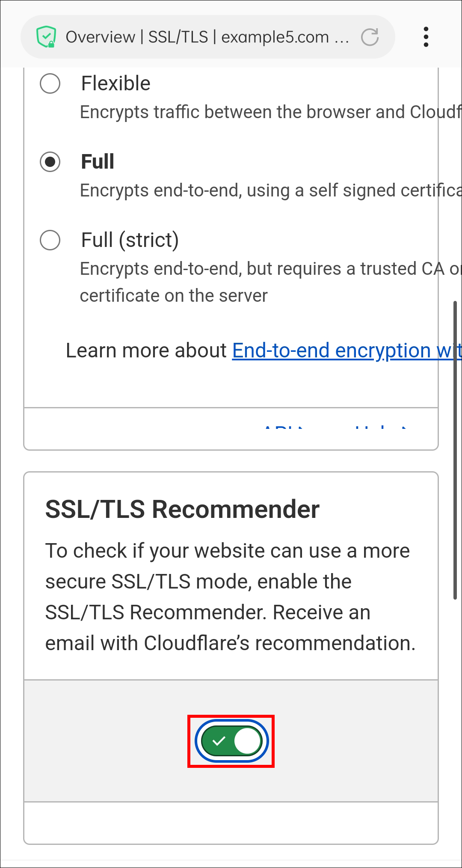Tap the address bar page title text
Viewport: 462px width, 868px height.
(x=207, y=37)
